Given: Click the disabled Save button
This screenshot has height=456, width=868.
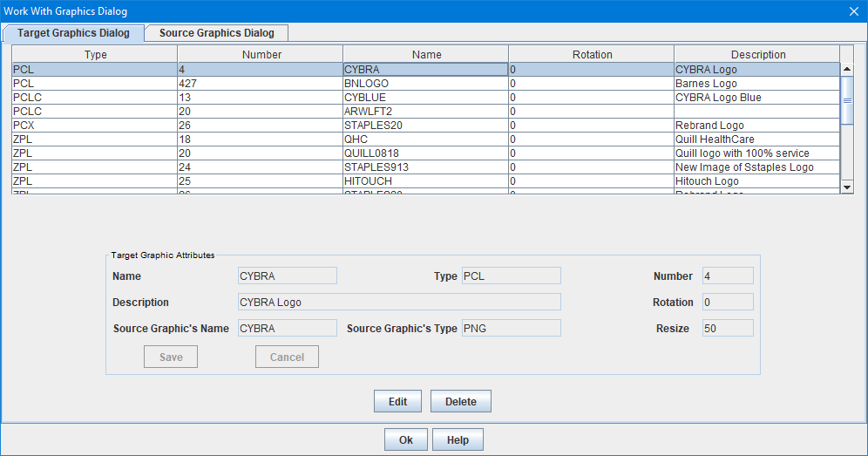Looking at the screenshot, I should [x=171, y=357].
